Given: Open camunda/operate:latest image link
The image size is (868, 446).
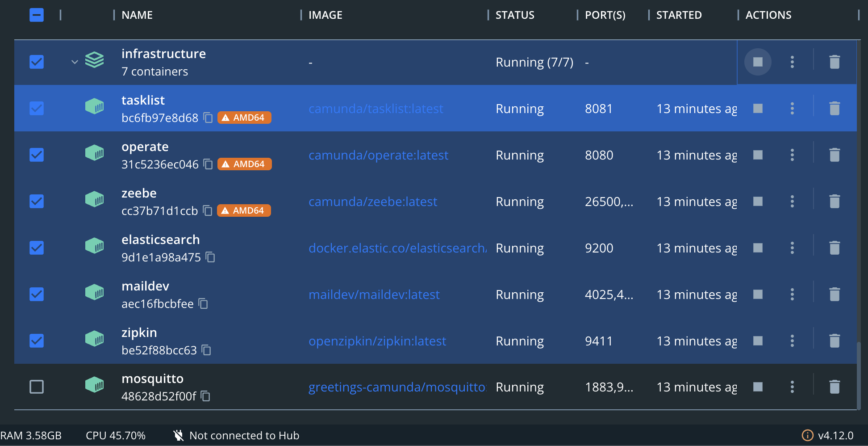Looking at the screenshot, I should tap(378, 155).
